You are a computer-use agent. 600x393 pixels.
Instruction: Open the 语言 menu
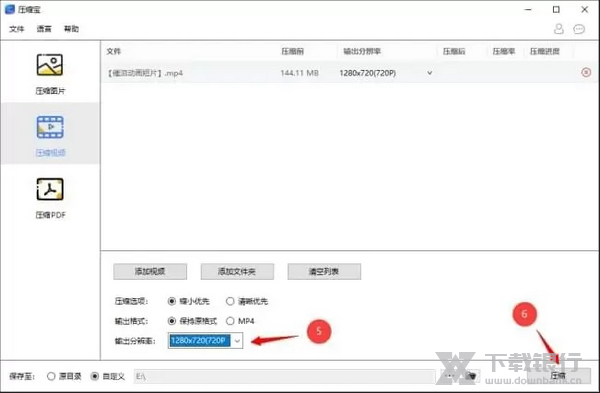pos(44,29)
